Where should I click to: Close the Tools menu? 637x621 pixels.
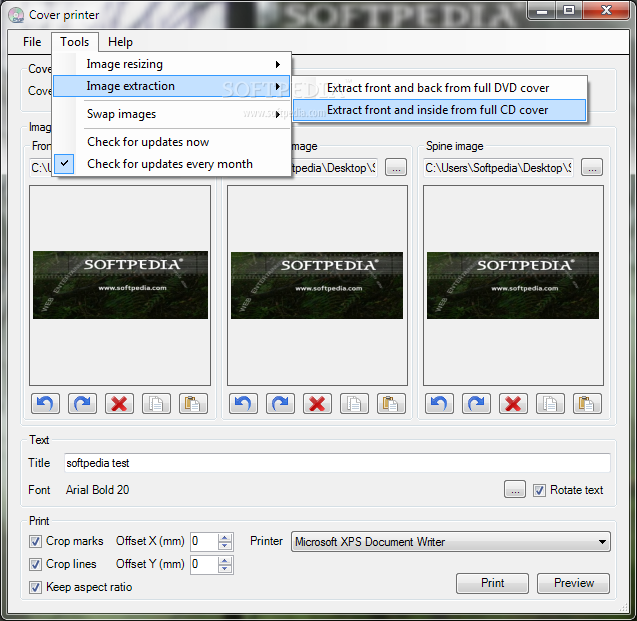75,42
